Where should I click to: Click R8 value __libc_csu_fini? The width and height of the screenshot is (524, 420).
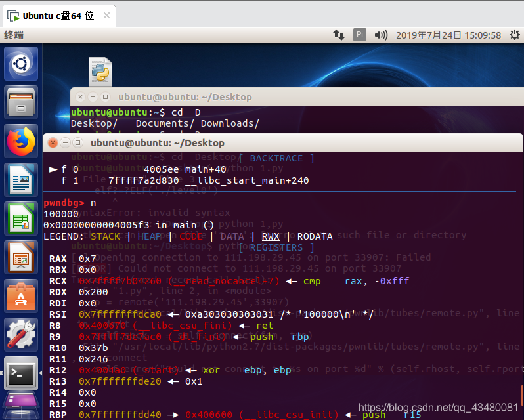click(156, 325)
